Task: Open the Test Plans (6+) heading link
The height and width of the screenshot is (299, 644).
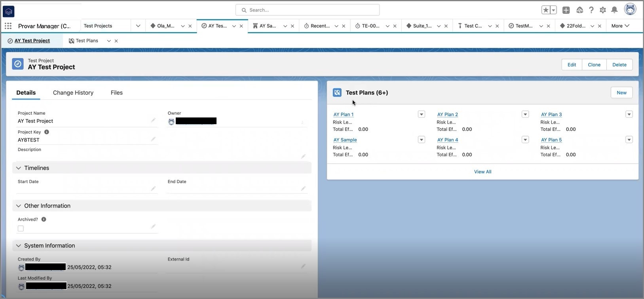Action: (367, 93)
